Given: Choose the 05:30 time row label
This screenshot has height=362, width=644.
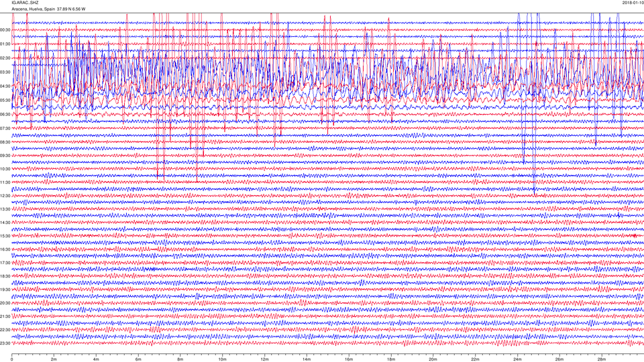Looking at the screenshot, I should pyautogui.click(x=5, y=100).
